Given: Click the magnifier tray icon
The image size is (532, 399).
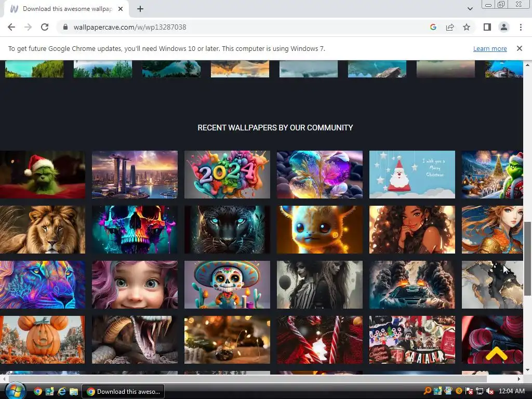Looking at the screenshot, I should (x=428, y=391).
